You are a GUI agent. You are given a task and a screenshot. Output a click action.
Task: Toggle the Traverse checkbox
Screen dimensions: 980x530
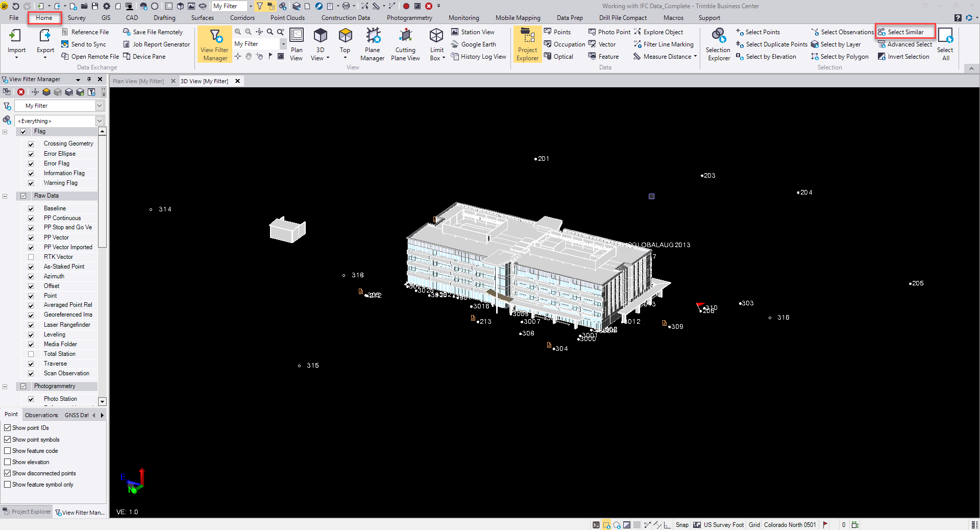(31, 364)
